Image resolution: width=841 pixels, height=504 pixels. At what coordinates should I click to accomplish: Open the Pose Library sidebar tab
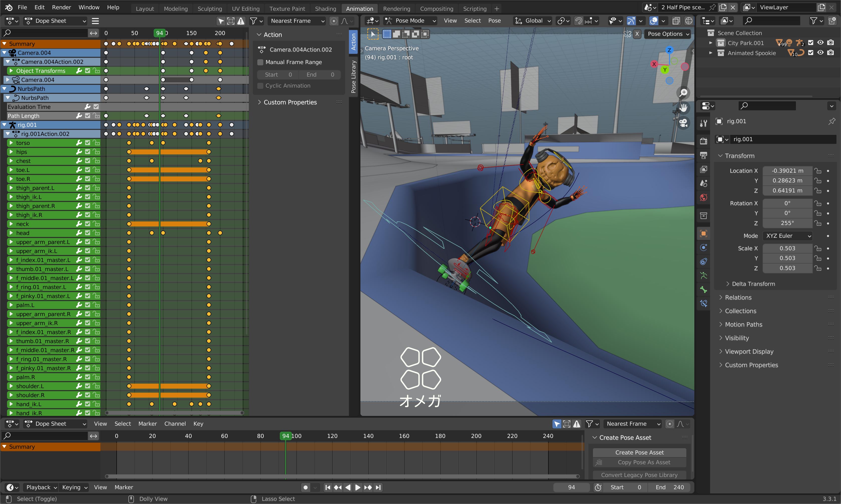(353, 76)
